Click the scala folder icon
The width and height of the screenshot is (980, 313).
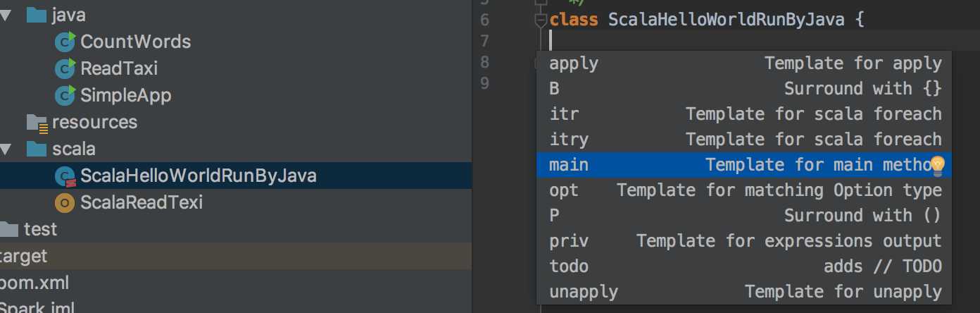[x=37, y=149]
